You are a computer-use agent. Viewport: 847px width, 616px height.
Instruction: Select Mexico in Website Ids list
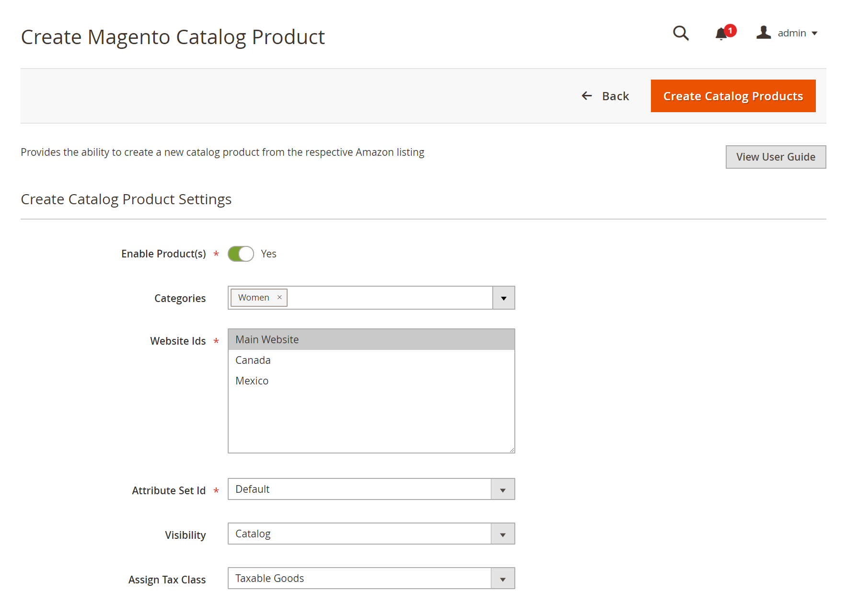pos(371,381)
